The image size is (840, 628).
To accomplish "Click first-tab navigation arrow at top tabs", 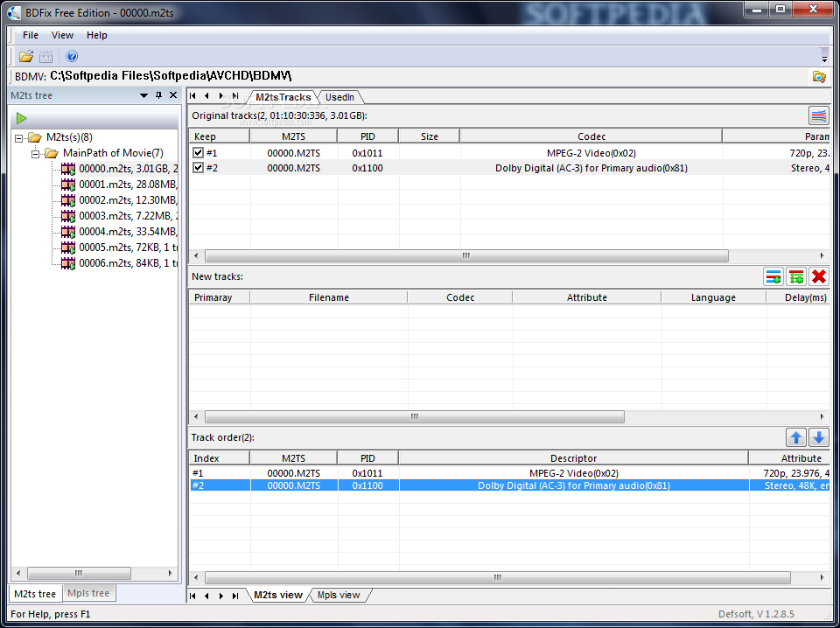I will point(192,96).
